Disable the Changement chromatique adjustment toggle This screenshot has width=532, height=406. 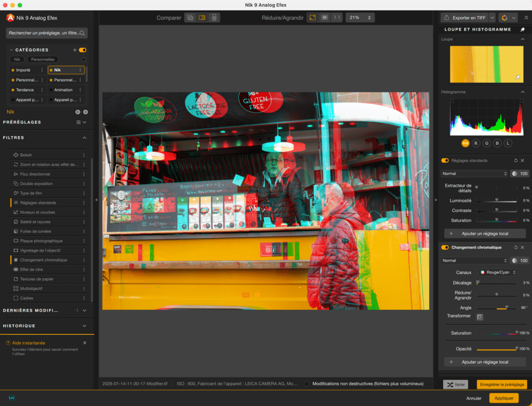pos(445,247)
